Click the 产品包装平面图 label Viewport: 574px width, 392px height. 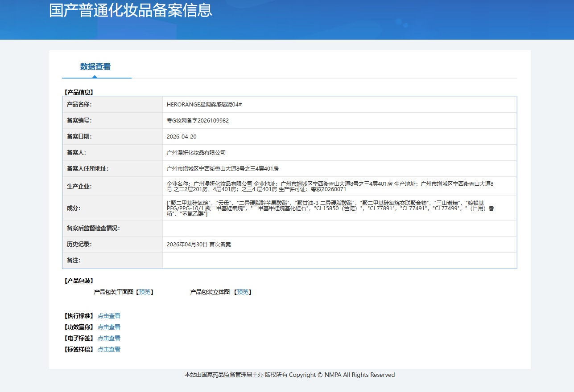[x=114, y=292]
